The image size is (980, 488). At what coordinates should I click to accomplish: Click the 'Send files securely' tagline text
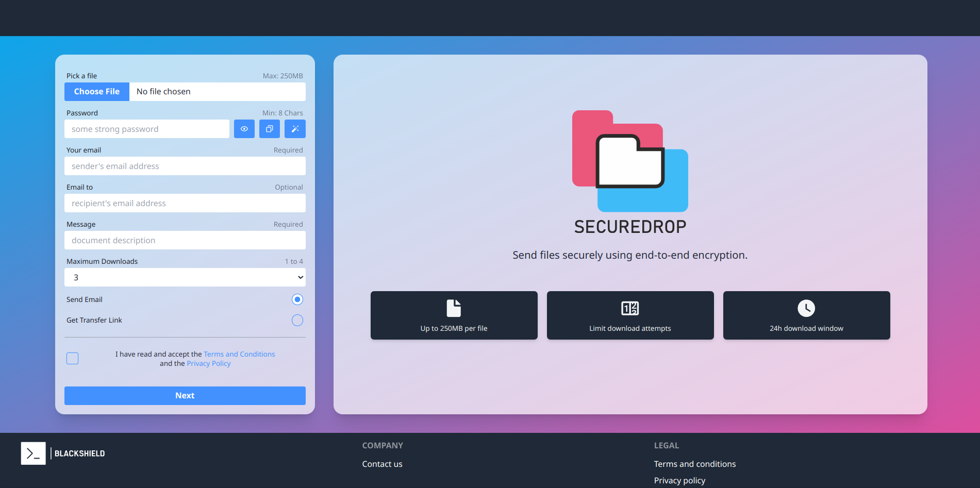coord(630,255)
